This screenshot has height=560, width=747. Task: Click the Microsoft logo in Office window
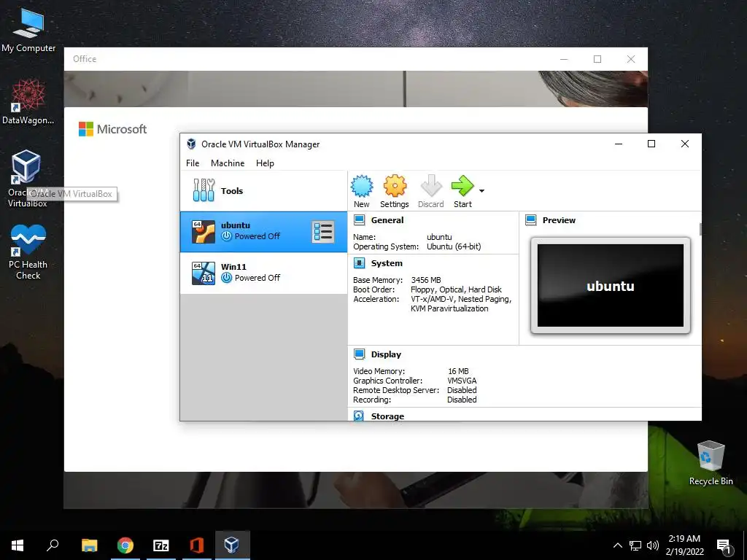tap(112, 129)
